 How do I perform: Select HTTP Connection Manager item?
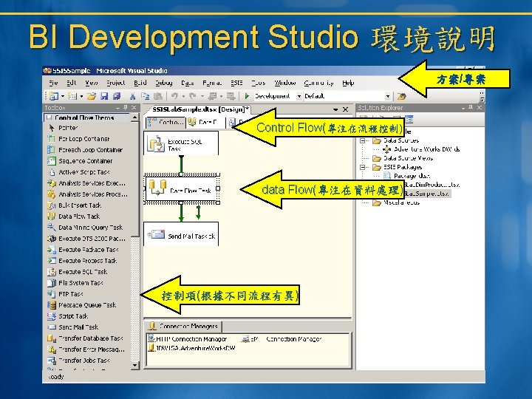(187, 339)
